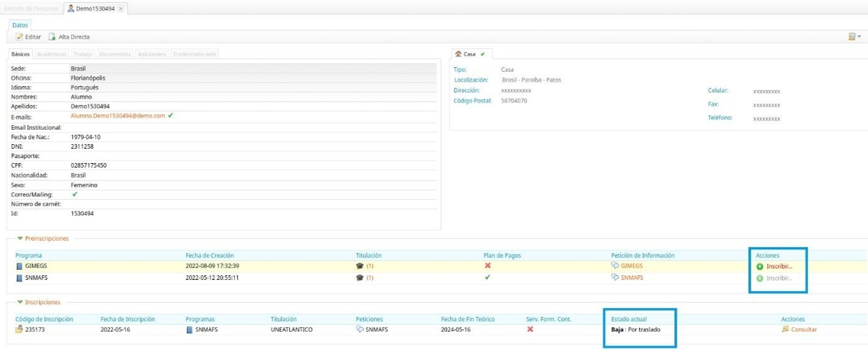
Task: Click the red X Plan de Pagos for GIMEGS
Action: (x=487, y=266)
